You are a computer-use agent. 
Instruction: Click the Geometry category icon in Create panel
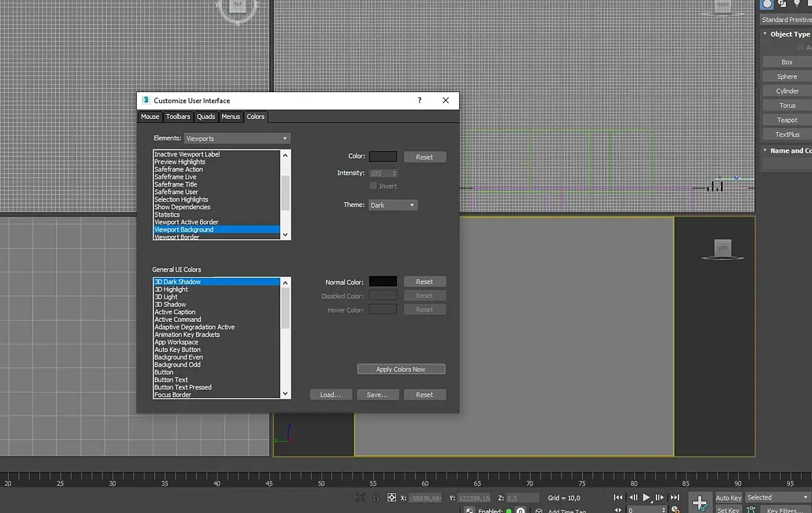click(767, 4)
